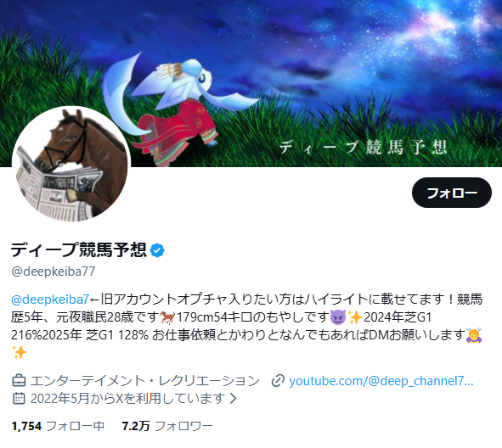Viewport: 502px width, 448px height.
Task: Click the purple devil emoji in bio
Action: tap(338, 317)
